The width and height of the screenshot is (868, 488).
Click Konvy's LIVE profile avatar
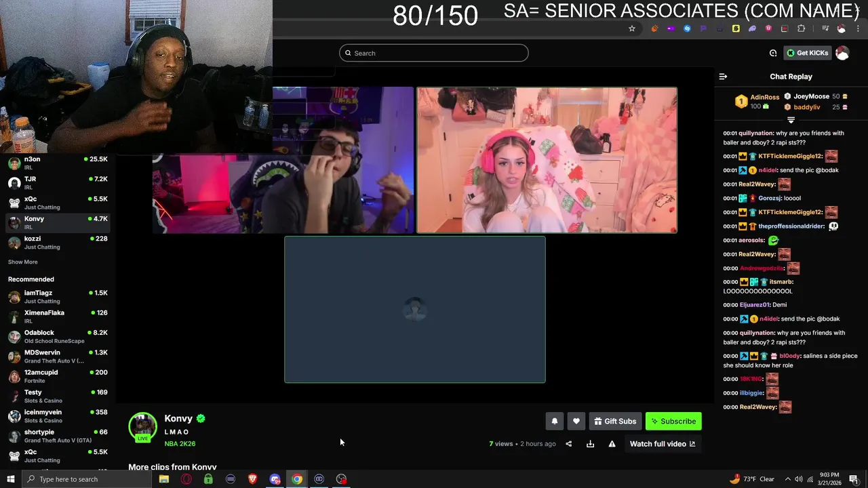point(142,427)
